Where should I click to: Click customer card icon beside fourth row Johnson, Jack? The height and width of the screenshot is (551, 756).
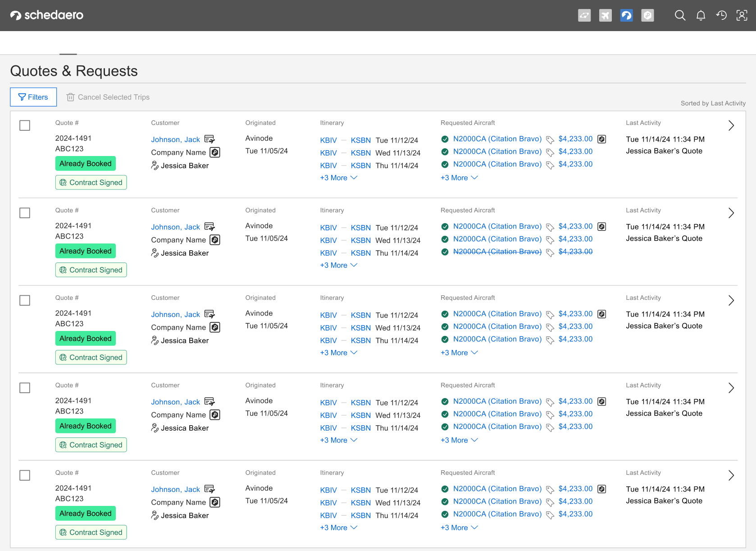click(209, 401)
